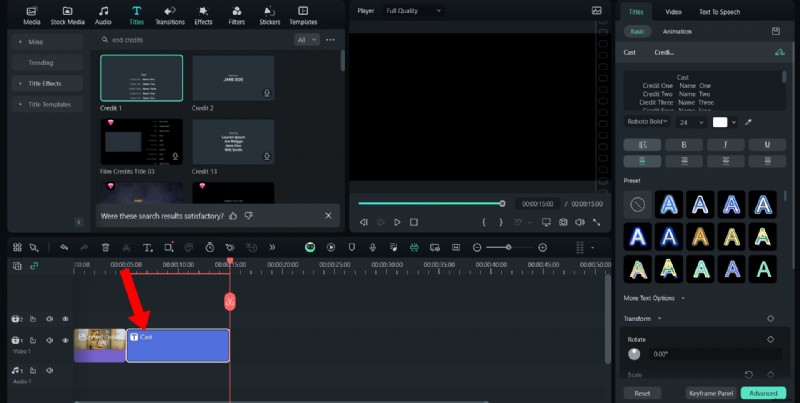This screenshot has width=800, height=403.
Task: Toggle bold text formatting
Action: [683, 144]
